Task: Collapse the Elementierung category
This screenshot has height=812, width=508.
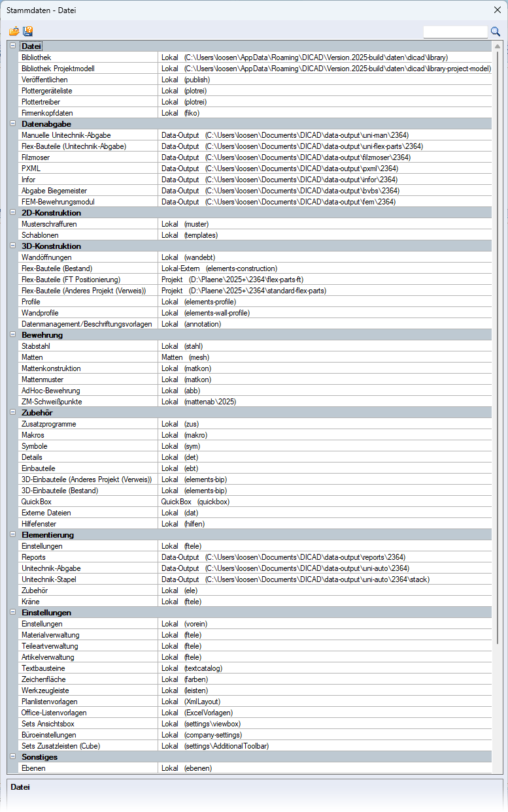Action: (x=12, y=534)
